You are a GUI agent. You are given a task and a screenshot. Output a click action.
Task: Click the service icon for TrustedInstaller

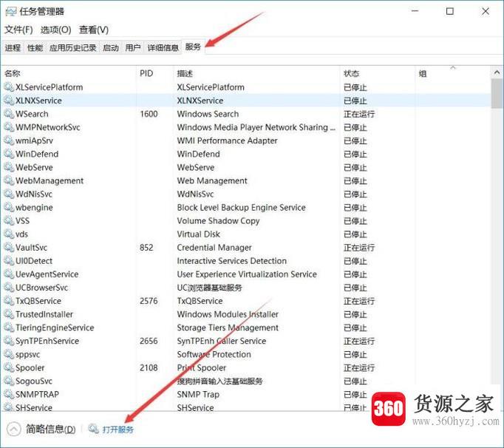(x=9, y=314)
